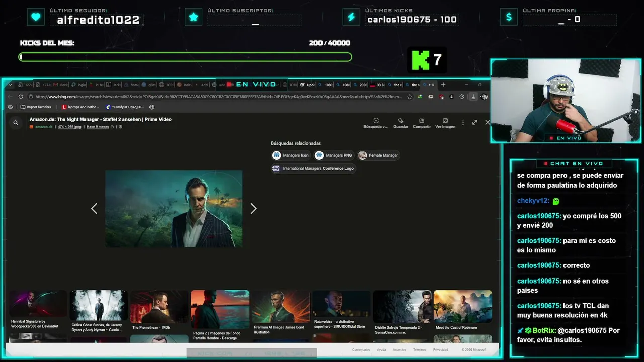Image resolution: width=644 pixels, height=362 pixels.
Task: Click the browser back arrow
Action: pyautogui.click(x=11, y=97)
